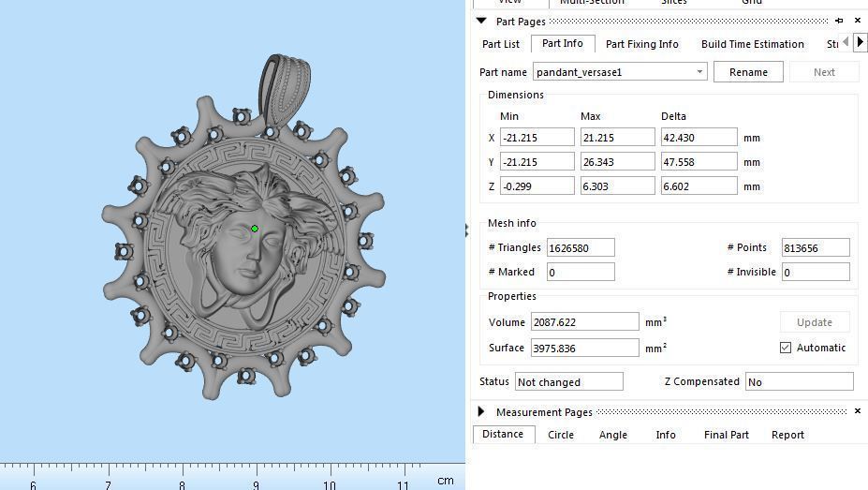
Task: Click the Points count field
Action: pos(816,247)
